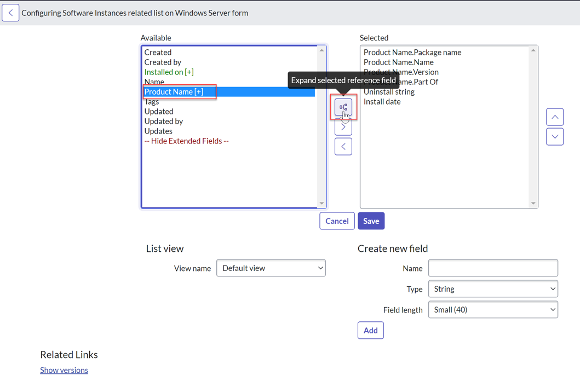
Task: Click the new field Name input
Action: (x=493, y=268)
